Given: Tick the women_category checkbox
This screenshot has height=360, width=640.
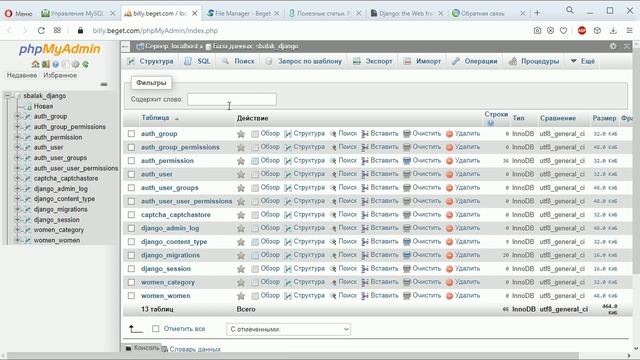Looking at the screenshot, I should click(131, 282).
